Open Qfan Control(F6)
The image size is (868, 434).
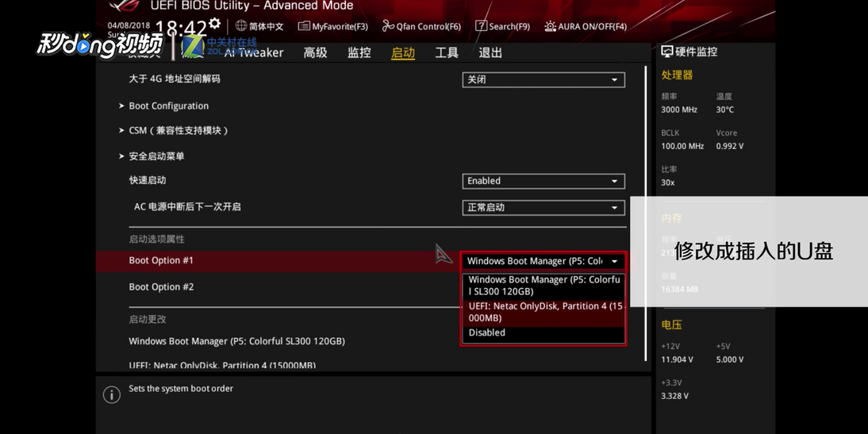click(421, 26)
